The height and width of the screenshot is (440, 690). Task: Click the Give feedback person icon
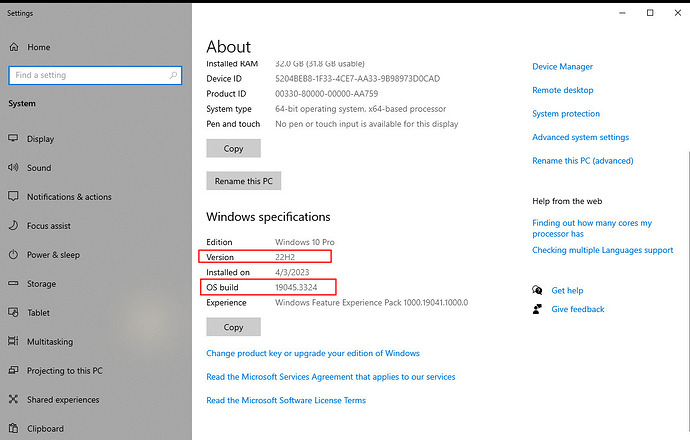point(537,309)
